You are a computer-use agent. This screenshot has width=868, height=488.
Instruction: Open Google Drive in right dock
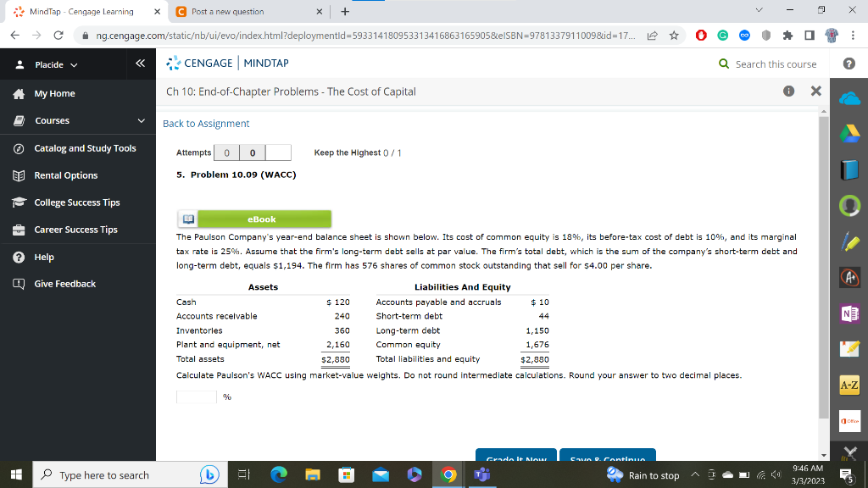[x=849, y=134]
